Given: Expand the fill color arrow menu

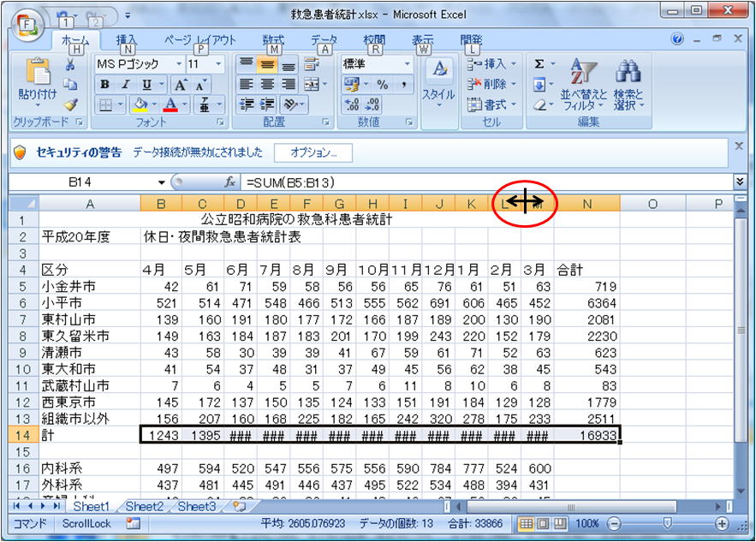Looking at the screenshot, I should pyautogui.click(x=154, y=104).
